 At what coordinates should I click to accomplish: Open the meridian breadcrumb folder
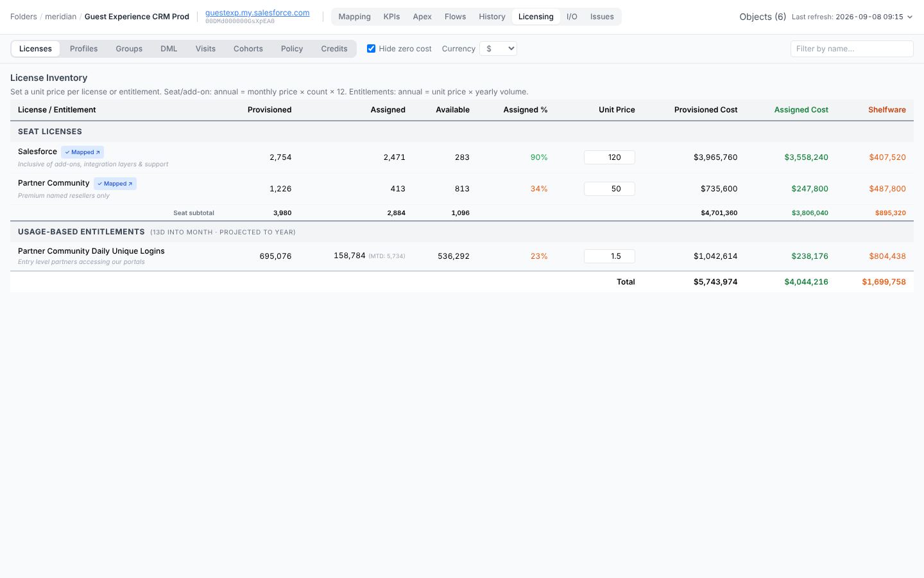(60, 17)
